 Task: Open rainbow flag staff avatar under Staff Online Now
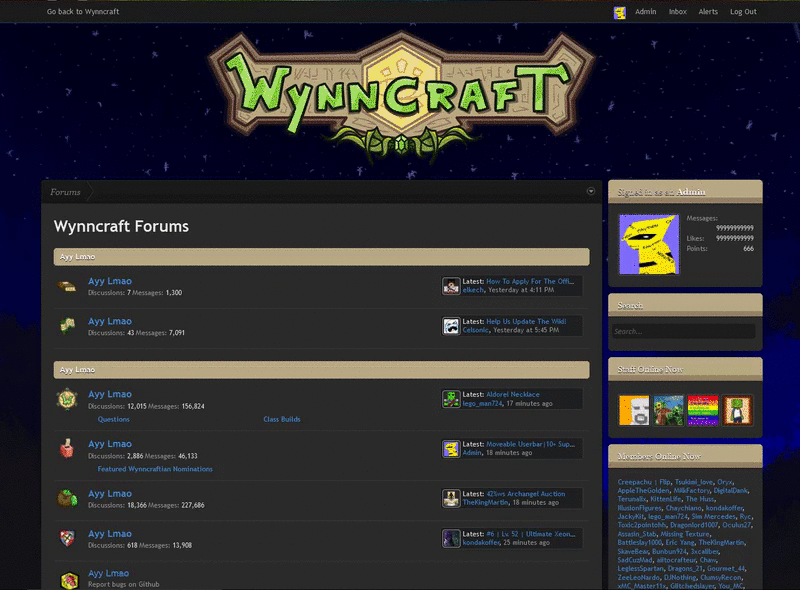(x=703, y=410)
